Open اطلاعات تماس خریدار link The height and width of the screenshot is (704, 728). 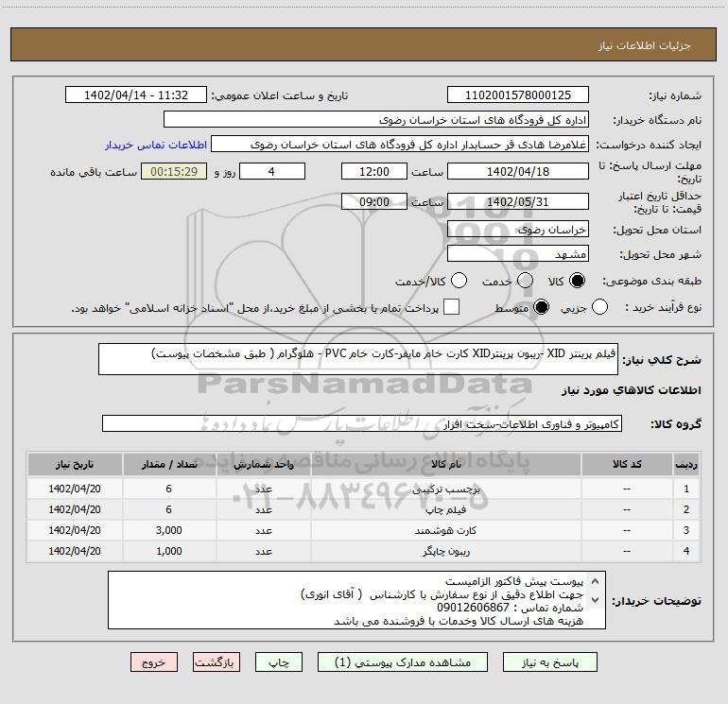(x=156, y=145)
